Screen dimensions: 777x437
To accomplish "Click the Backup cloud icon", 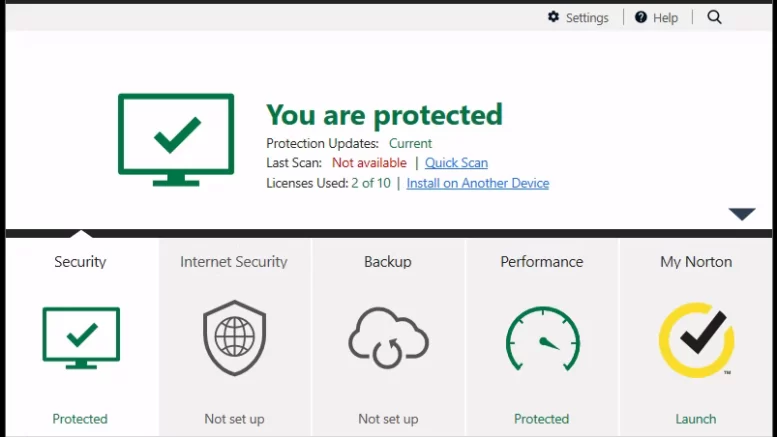I will point(388,338).
